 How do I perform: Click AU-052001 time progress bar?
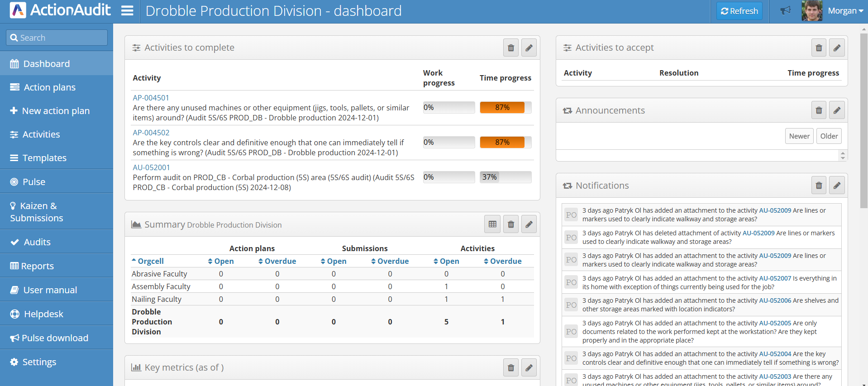coord(505,177)
